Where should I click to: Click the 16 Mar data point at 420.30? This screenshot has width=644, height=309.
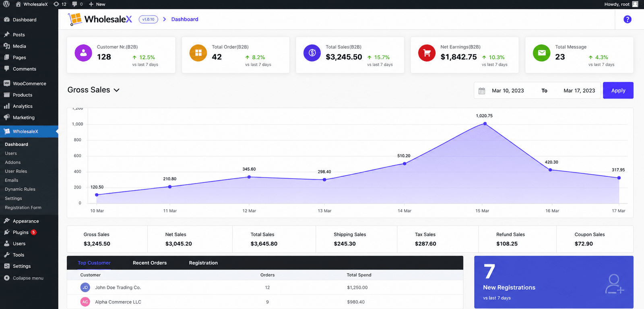point(551,170)
